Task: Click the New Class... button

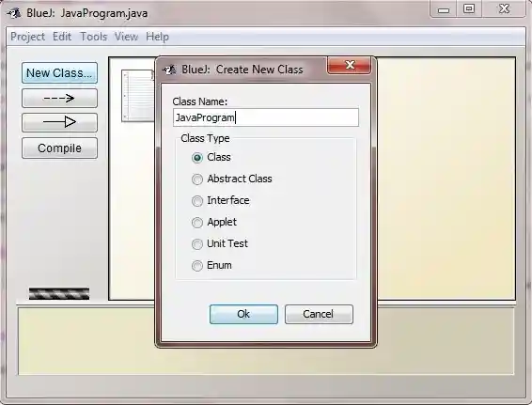Action: click(x=59, y=73)
